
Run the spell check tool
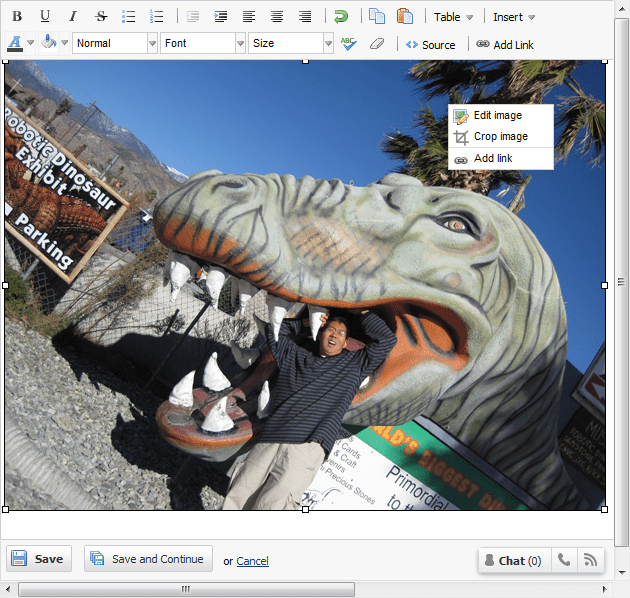pyautogui.click(x=348, y=44)
